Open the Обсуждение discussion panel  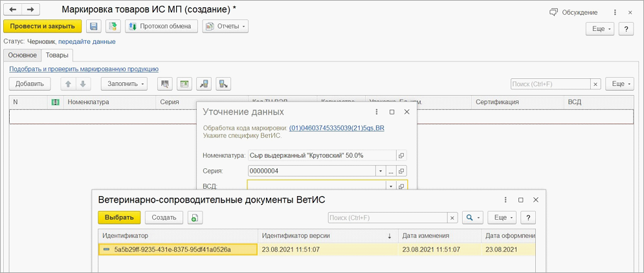point(573,12)
